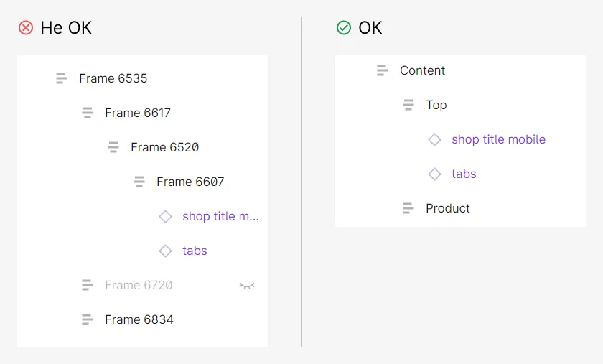Select the Frame 6834 layer
The image size is (603, 364).
pos(139,319)
